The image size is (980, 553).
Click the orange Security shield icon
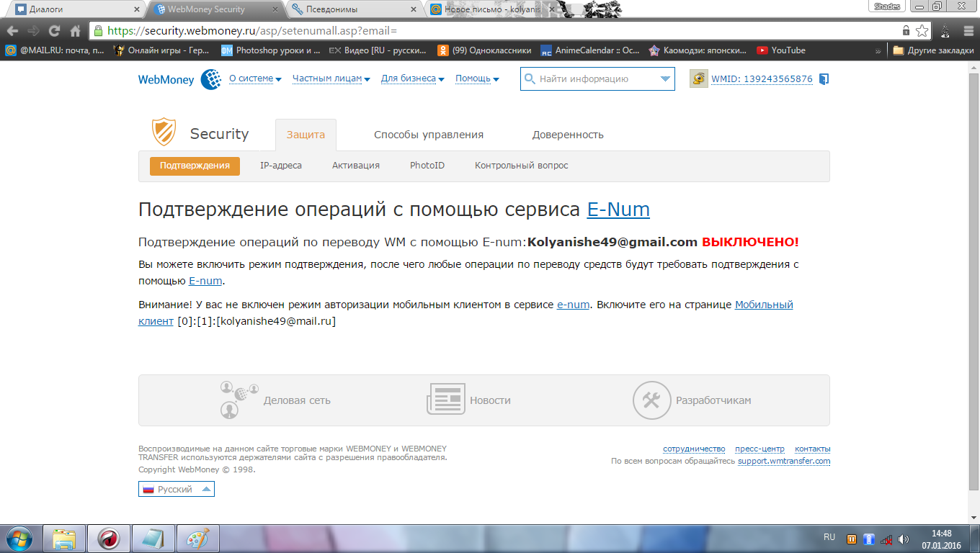164,132
